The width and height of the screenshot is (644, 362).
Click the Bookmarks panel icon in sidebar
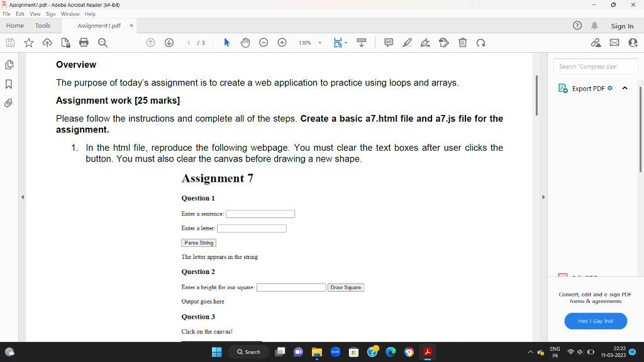pyautogui.click(x=9, y=82)
